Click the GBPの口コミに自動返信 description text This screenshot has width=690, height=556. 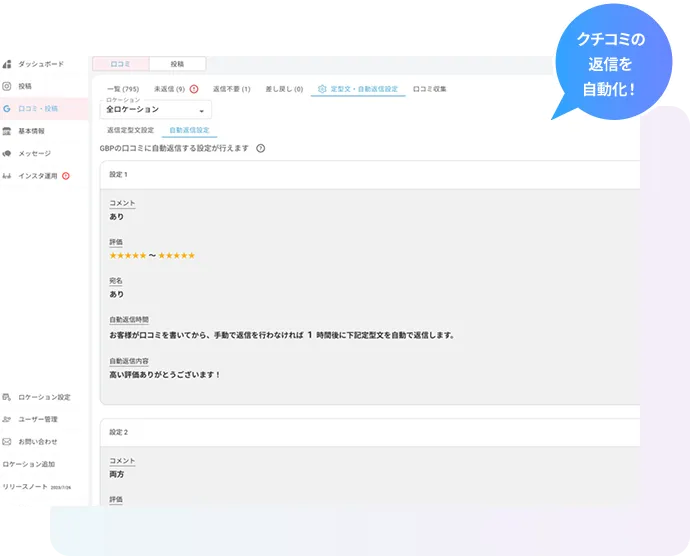(x=174, y=148)
